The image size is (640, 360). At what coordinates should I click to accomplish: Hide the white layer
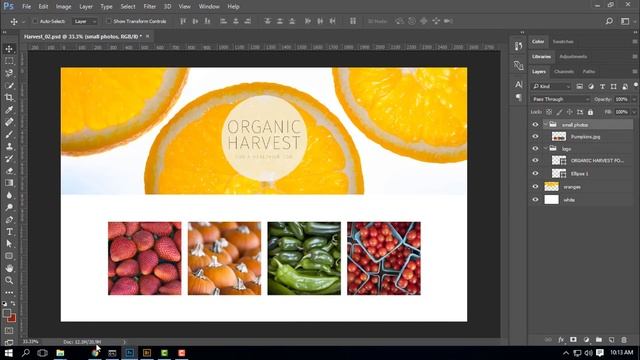pyautogui.click(x=535, y=200)
